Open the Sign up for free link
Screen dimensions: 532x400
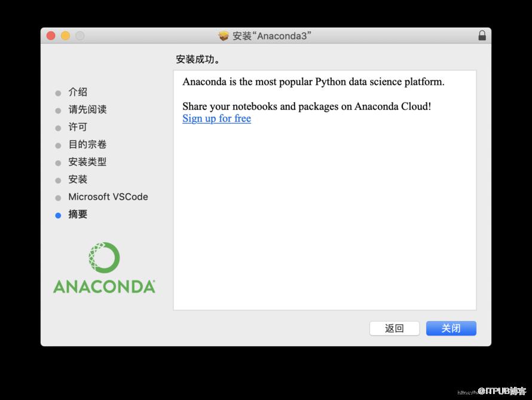217,118
